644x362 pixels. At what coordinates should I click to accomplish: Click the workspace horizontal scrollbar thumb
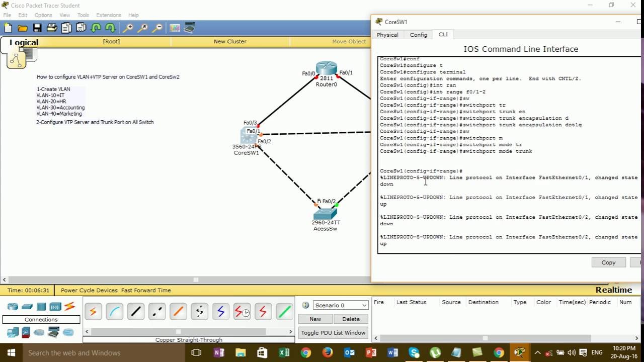click(x=196, y=280)
